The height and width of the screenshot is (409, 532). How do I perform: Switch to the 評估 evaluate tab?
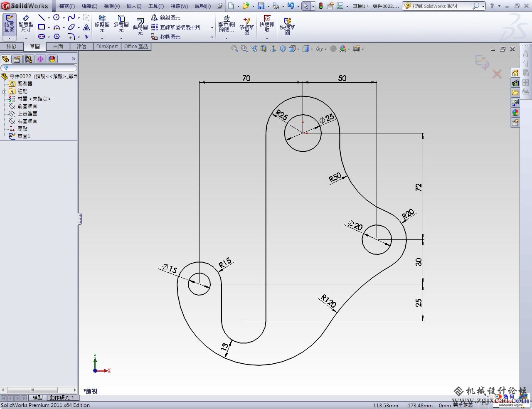tap(81, 47)
